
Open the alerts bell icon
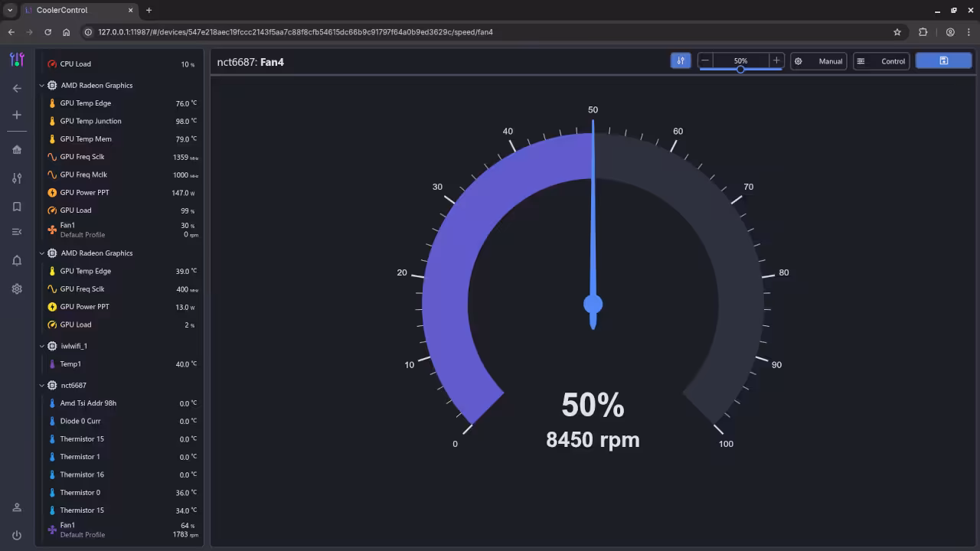point(17,261)
